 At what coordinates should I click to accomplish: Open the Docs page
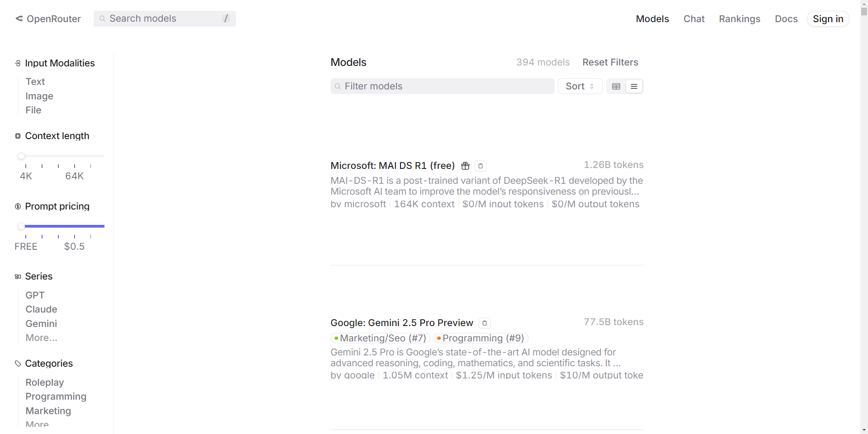pos(786,19)
